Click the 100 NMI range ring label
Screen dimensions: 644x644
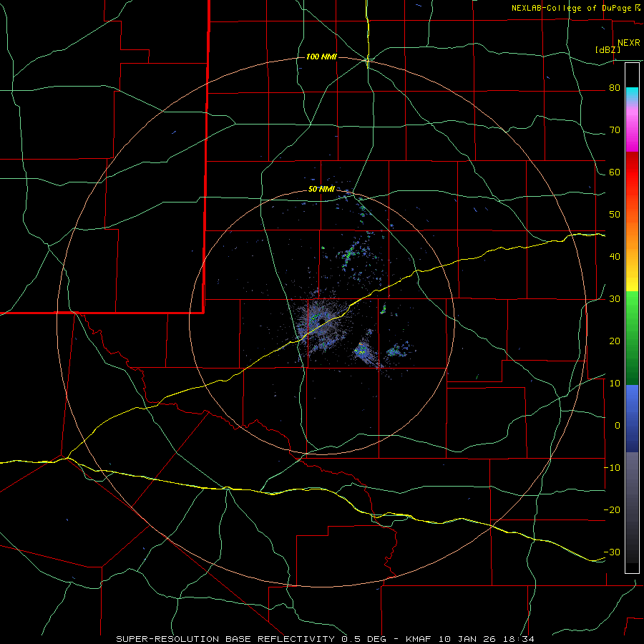(321, 57)
